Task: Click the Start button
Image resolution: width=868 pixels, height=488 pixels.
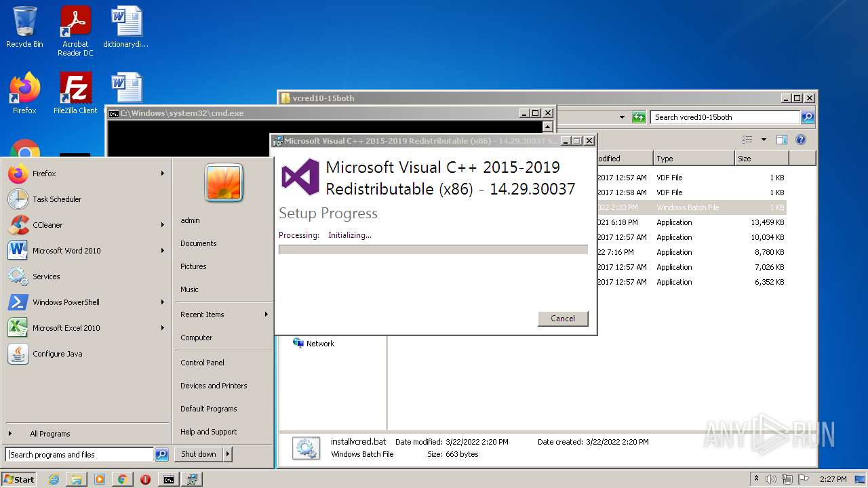Action: pos(19,479)
